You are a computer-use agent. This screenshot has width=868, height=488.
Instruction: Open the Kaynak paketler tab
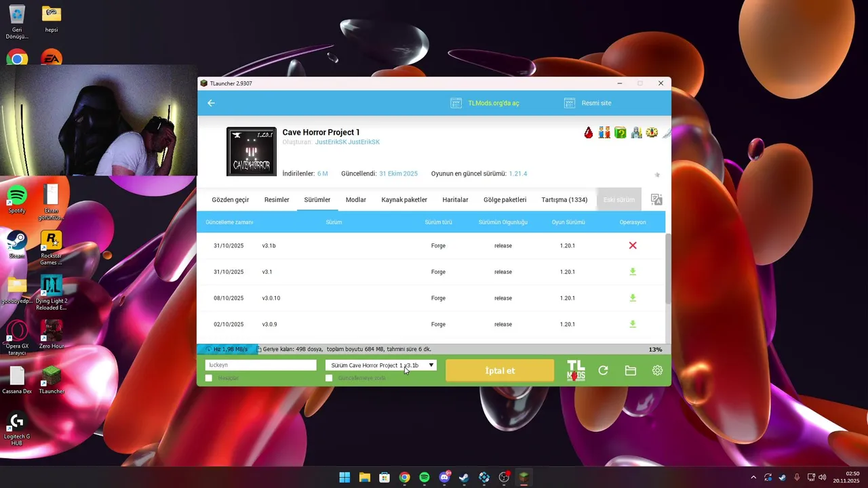[x=404, y=200]
